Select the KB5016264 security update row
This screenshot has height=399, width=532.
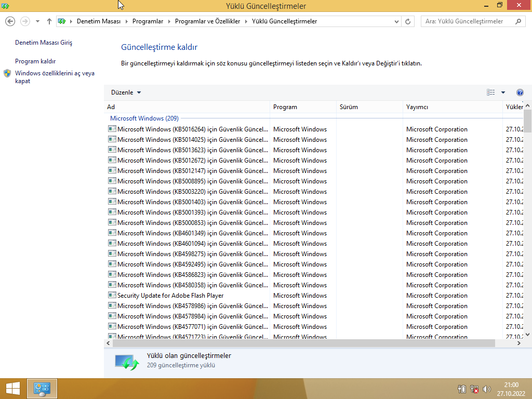pos(314,129)
